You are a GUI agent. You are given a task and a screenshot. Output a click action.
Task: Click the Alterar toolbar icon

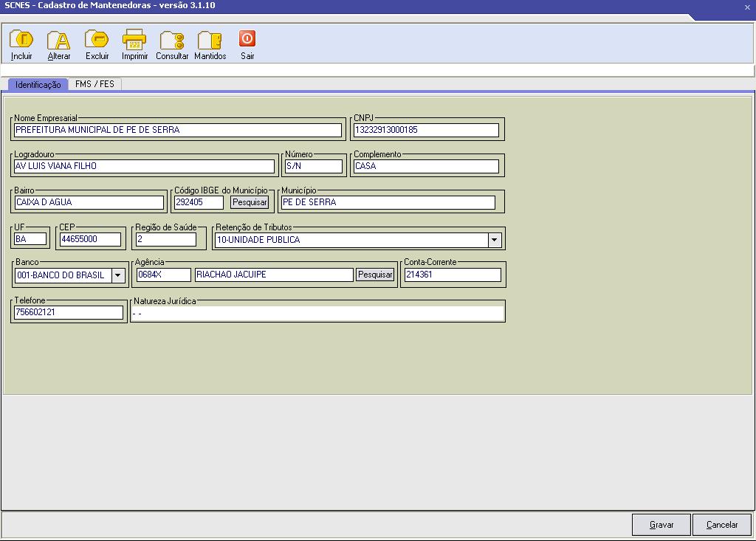point(59,40)
